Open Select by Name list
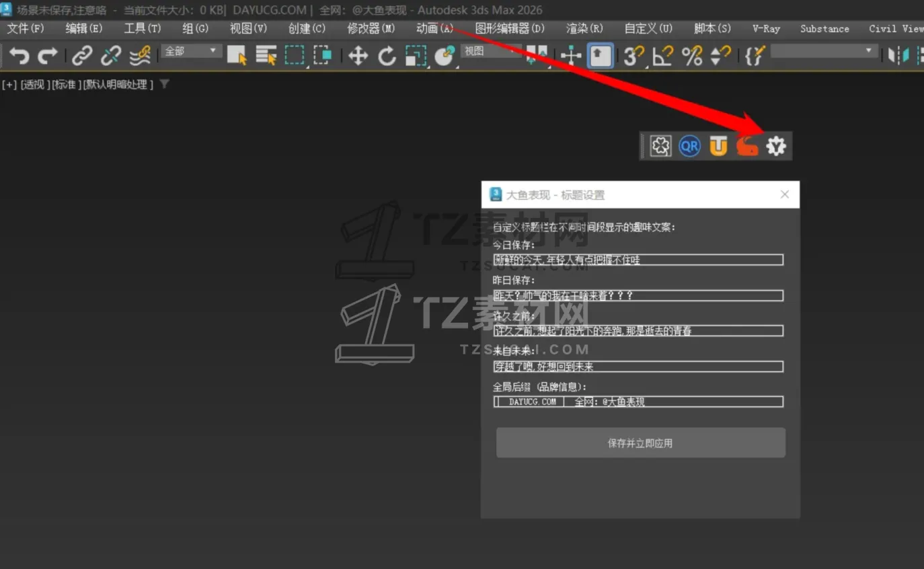The height and width of the screenshot is (569, 924). point(266,55)
